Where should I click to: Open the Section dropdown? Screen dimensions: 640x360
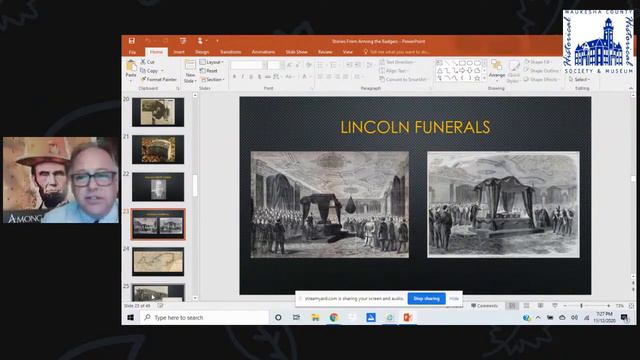coord(212,79)
